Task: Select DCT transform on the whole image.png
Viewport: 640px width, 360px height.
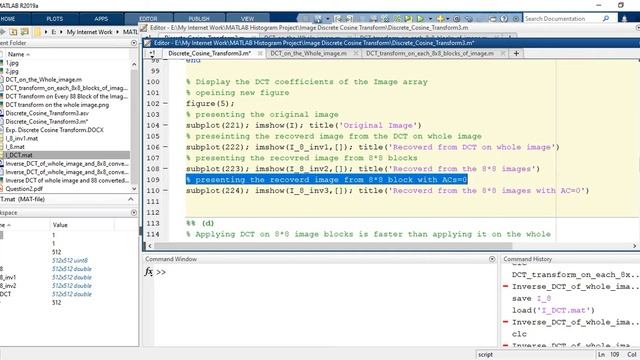Action: click(x=57, y=105)
